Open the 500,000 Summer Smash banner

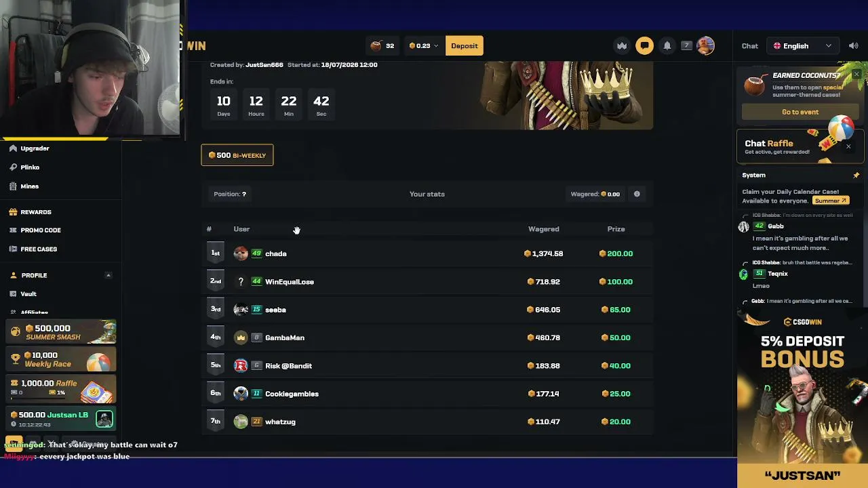click(62, 332)
